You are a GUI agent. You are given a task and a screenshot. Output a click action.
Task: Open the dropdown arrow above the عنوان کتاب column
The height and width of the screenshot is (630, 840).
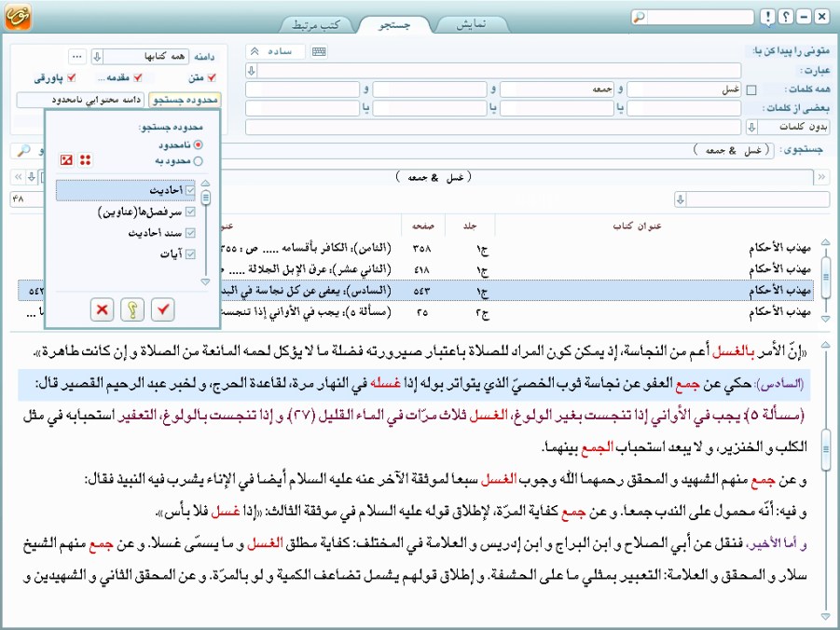pos(681,199)
